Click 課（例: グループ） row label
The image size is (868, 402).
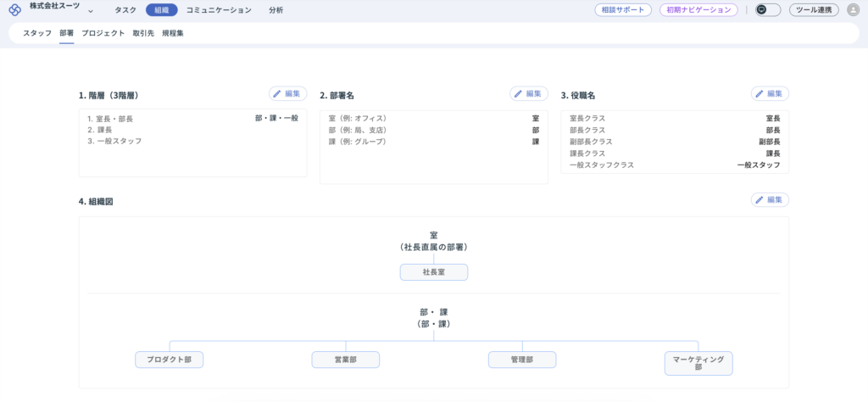pos(357,142)
